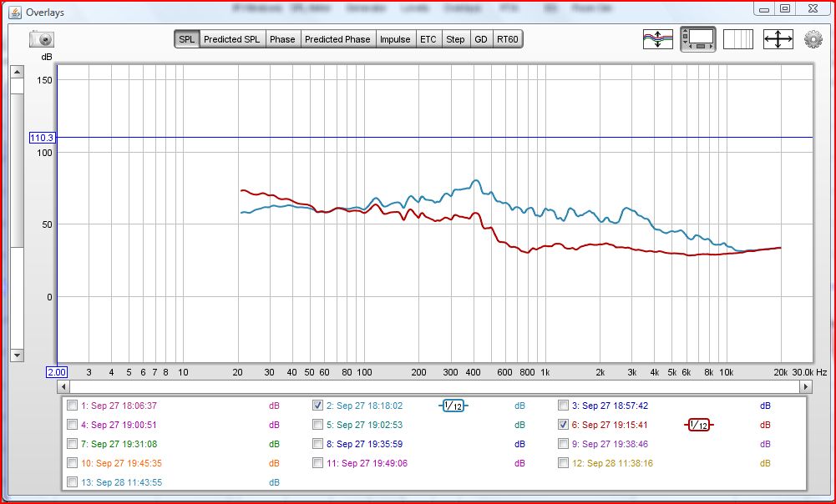Click the 150 label on dB axis
Screen dimensions: 836x504
[45, 80]
